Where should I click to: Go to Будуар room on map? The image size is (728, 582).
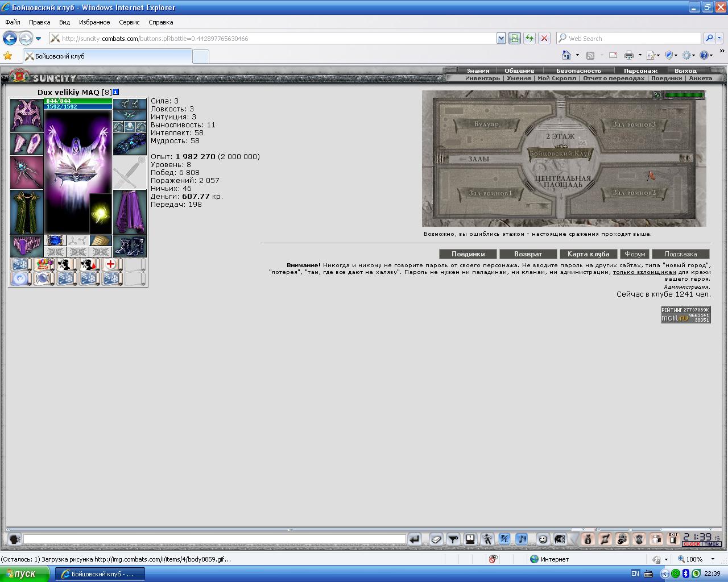pyautogui.click(x=487, y=123)
